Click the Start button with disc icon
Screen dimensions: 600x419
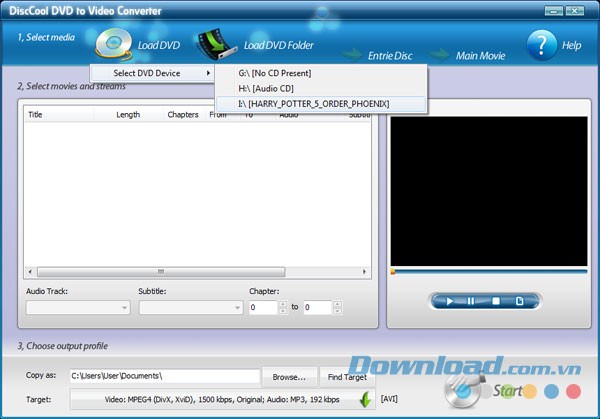[484, 390]
